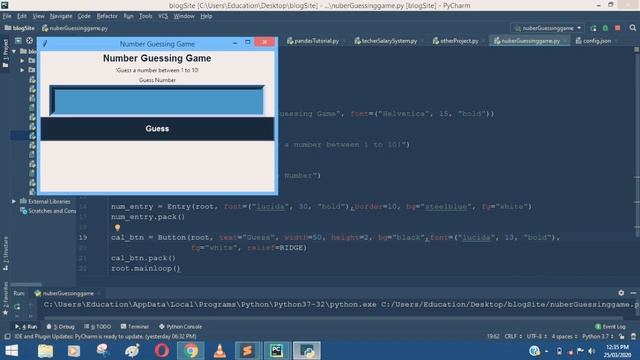Expand External Libraries tree node
The width and height of the screenshot is (640, 360).
[x=14, y=201]
